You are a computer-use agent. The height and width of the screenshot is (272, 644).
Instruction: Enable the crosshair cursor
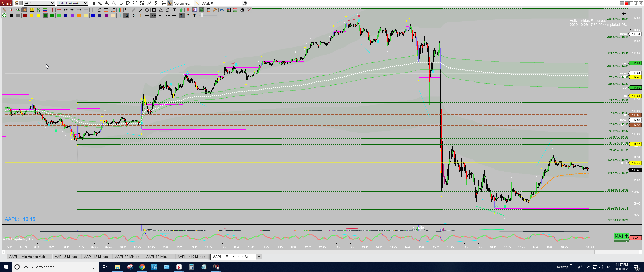click(x=121, y=3)
